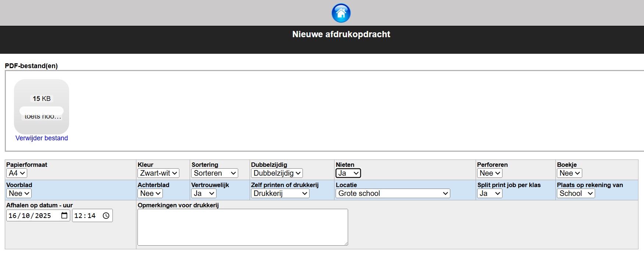Expand the Split print job per klas dropdown
The height and width of the screenshot is (253, 644).
pyautogui.click(x=490, y=193)
